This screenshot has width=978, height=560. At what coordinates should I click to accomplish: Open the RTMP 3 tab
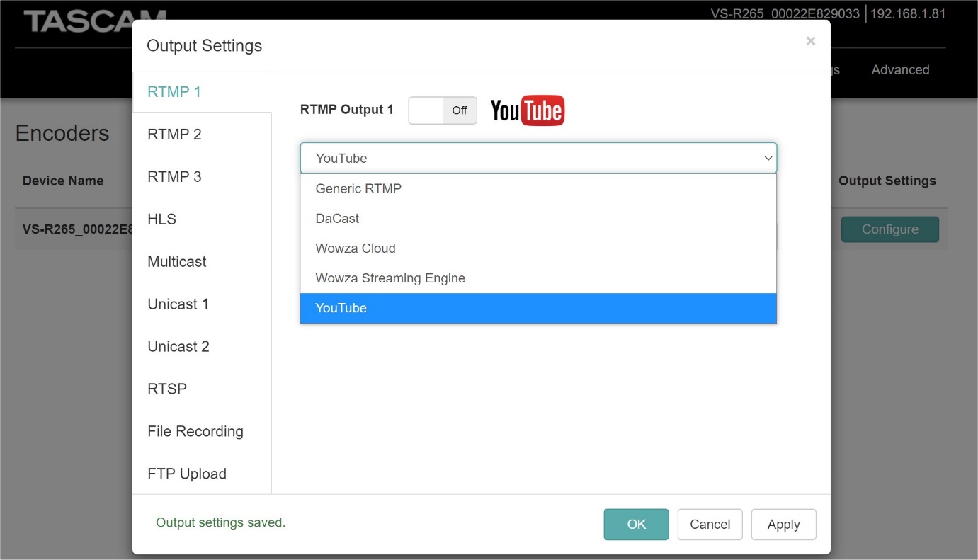(x=174, y=177)
